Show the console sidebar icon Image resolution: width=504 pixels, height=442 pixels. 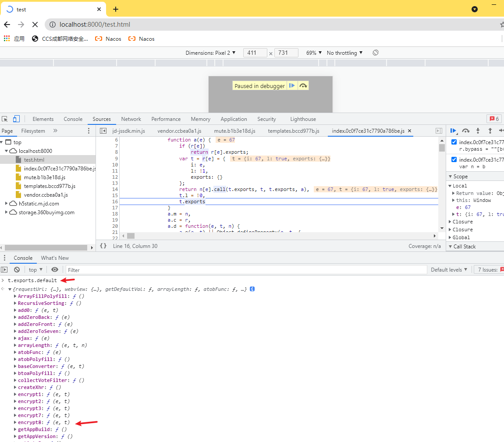[4, 270]
